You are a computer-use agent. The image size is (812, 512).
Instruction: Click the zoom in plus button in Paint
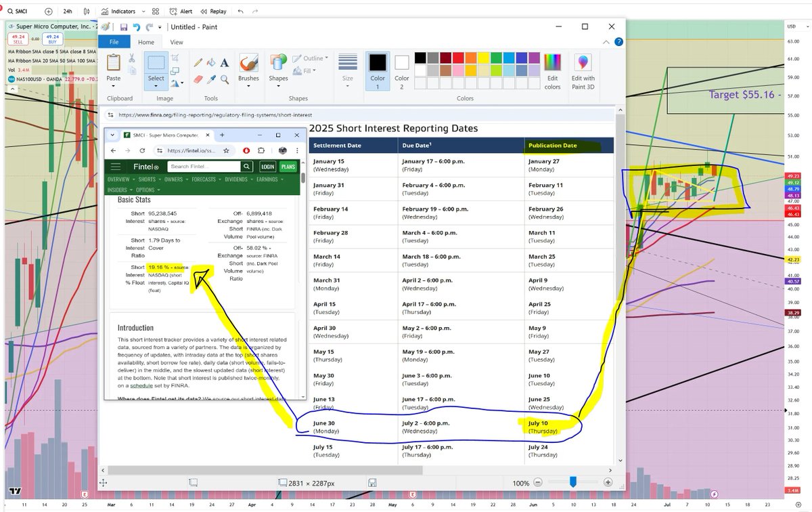(x=608, y=482)
